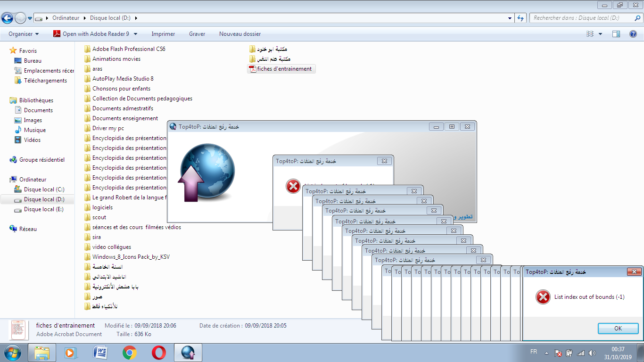The height and width of the screenshot is (362, 644).
Task: Select Téléchargements in the Favoris list
Action: (x=45, y=81)
